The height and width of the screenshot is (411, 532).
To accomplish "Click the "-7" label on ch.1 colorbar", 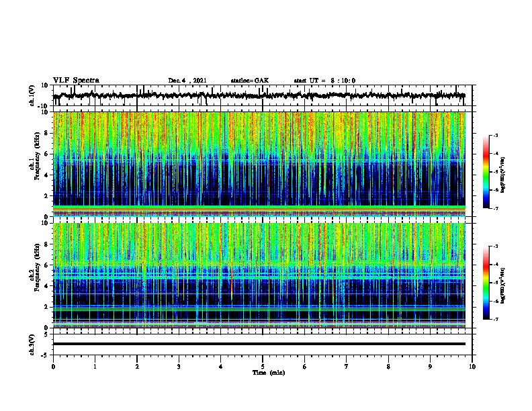I will [495, 209].
